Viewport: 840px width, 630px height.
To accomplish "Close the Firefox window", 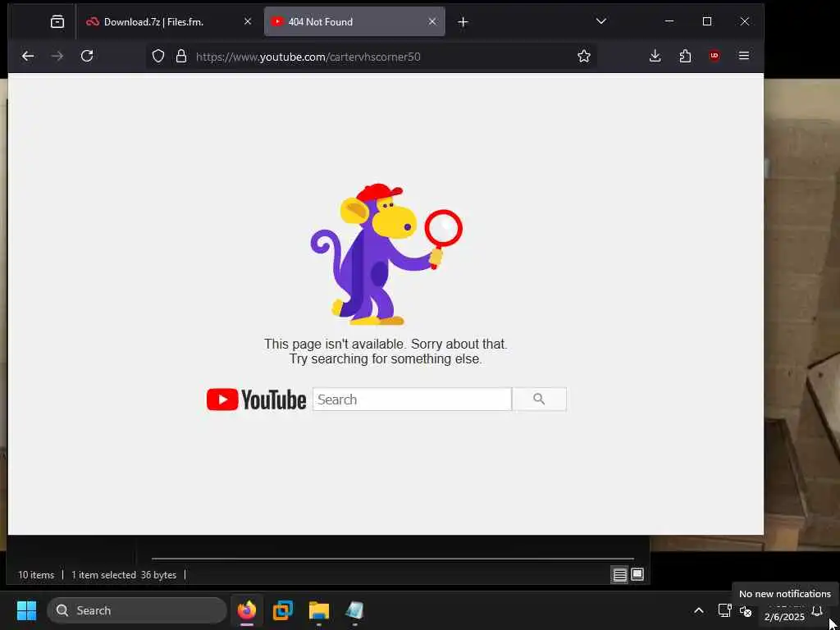I will pyautogui.click(x=745, y=21).
